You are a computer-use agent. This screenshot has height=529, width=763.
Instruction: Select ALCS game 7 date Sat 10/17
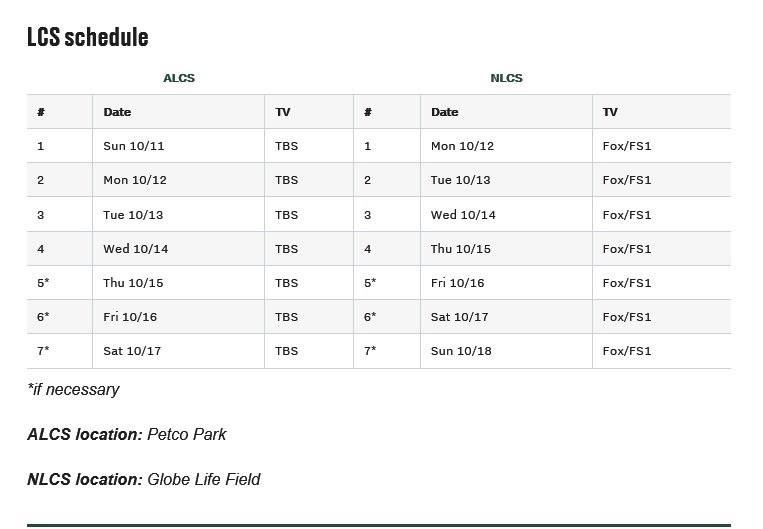pyautogui.click(x=132, y=351)
